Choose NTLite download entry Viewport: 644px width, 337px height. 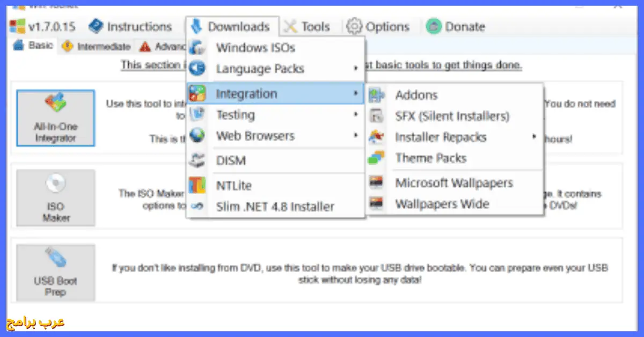276,185
